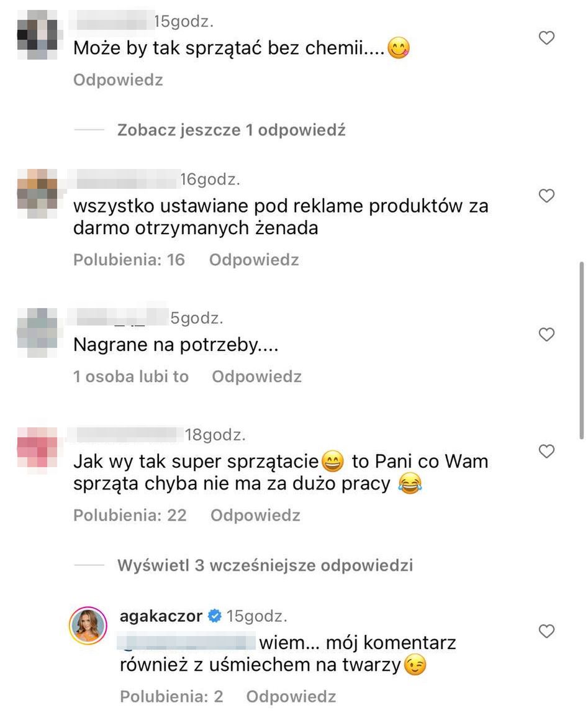Like the 'wszystko ustawiane pod reklame' comment
This screenshot has width=588, height=728.
tap(546, 196)
